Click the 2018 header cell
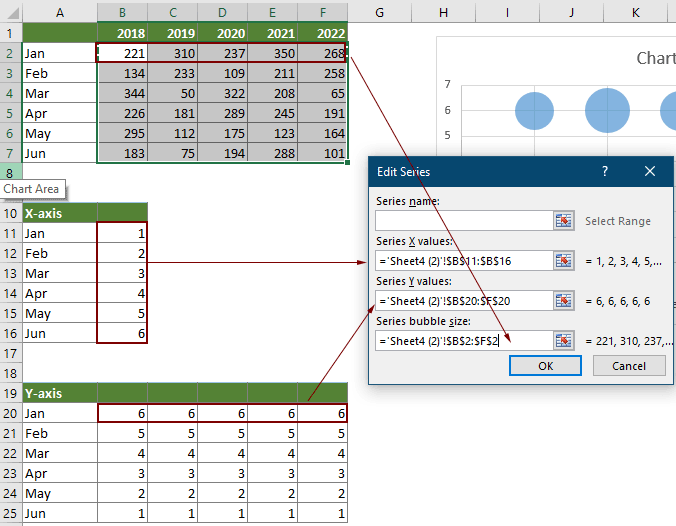This screenshot has height=526, width=676. [122, 33]
